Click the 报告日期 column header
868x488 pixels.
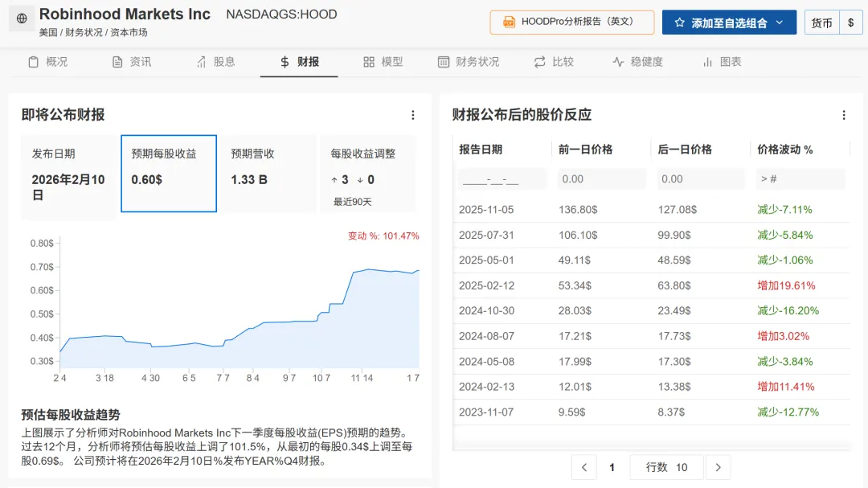coord(481,150)
